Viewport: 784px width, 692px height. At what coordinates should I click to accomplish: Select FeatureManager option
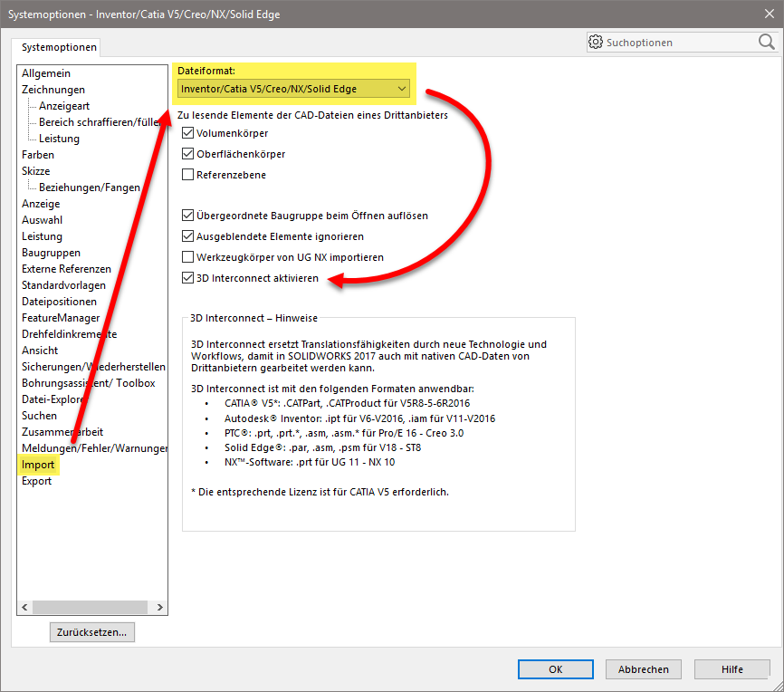[61, 318]
